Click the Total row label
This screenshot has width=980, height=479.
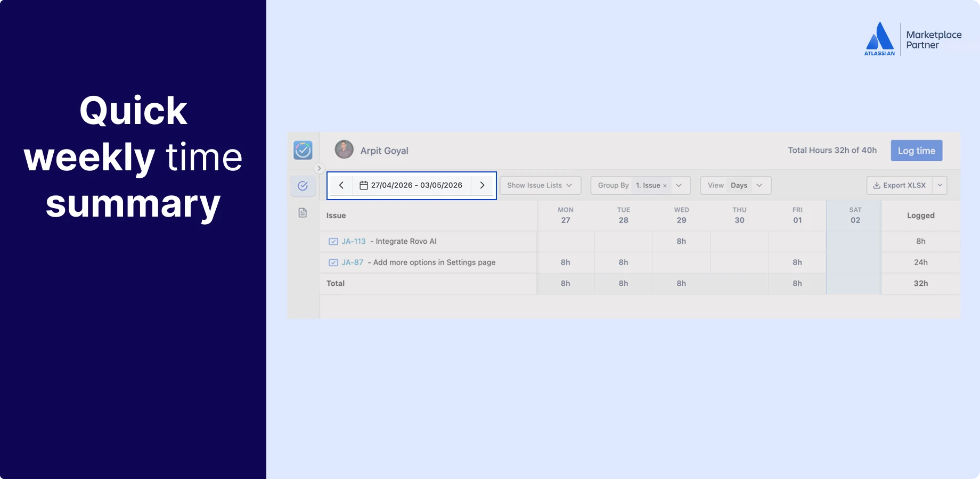[x=336, y=283]
